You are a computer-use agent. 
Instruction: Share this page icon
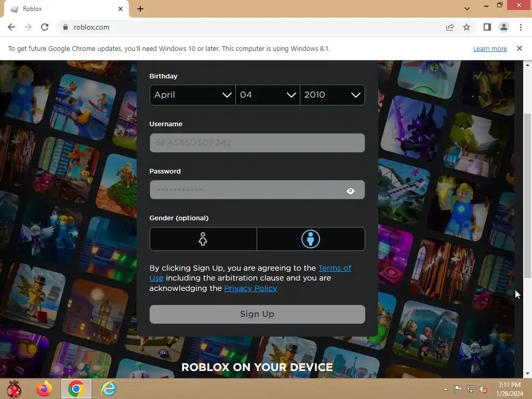(450, 27)
